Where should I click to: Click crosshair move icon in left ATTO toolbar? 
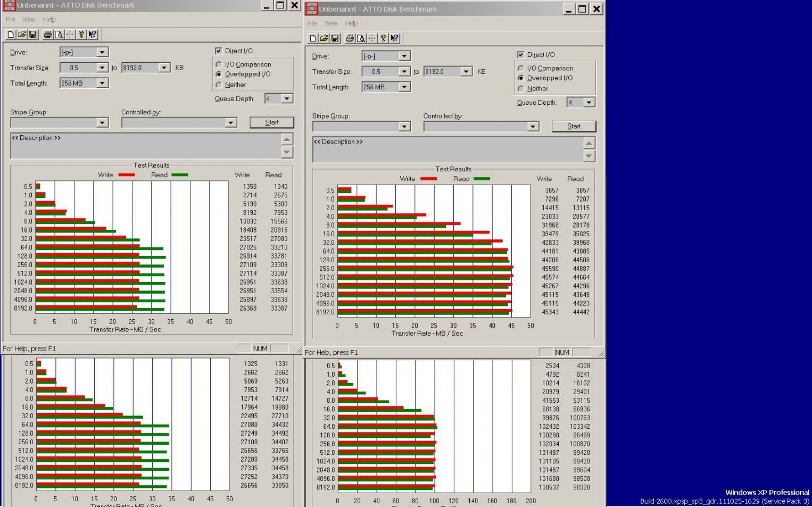70,35
